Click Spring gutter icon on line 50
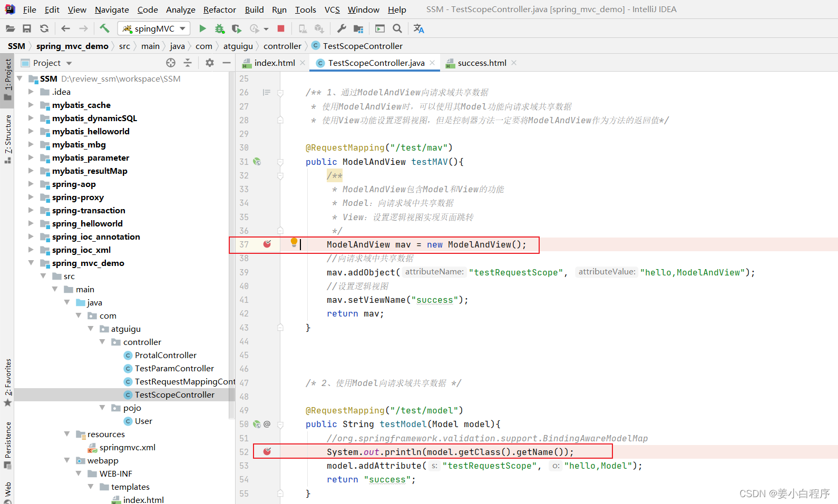 (257, 424)
